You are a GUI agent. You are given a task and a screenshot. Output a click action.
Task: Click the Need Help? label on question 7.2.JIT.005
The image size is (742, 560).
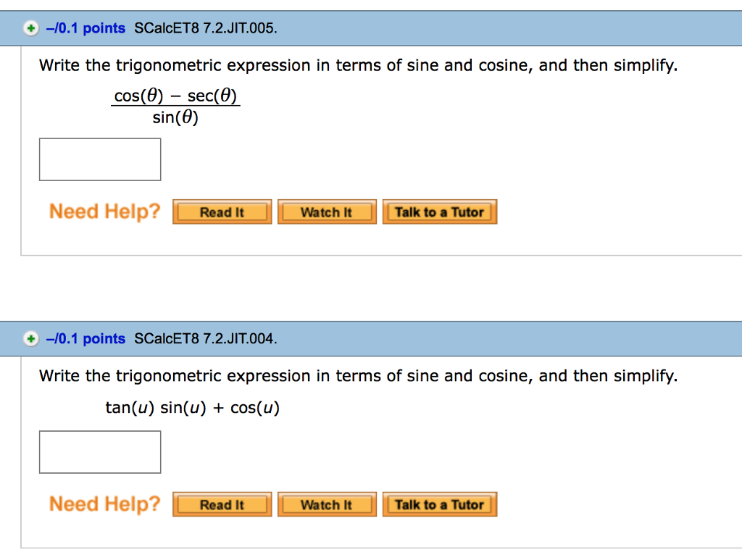(x=104, y=212)
